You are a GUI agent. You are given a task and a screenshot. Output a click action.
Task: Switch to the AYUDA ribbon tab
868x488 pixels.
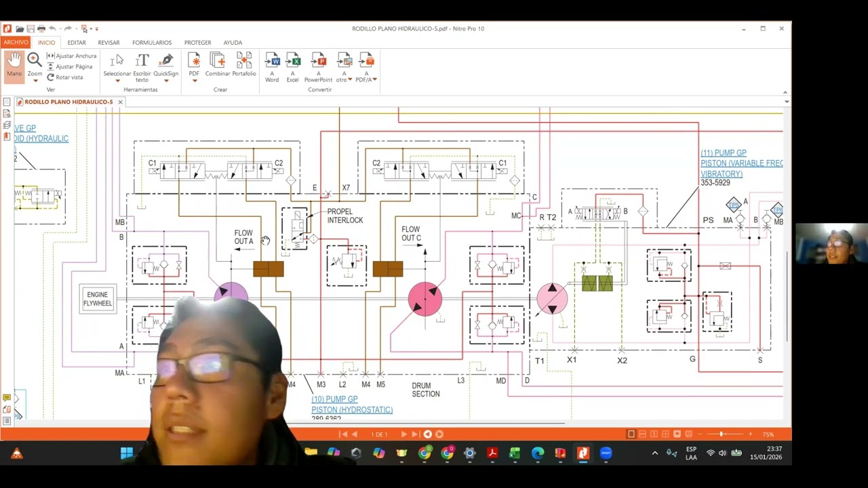tap(233, 42)
